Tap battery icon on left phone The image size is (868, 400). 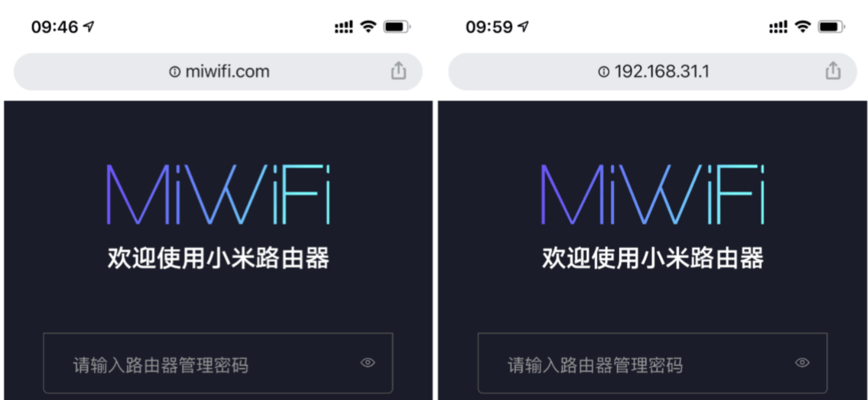point(397,27)
